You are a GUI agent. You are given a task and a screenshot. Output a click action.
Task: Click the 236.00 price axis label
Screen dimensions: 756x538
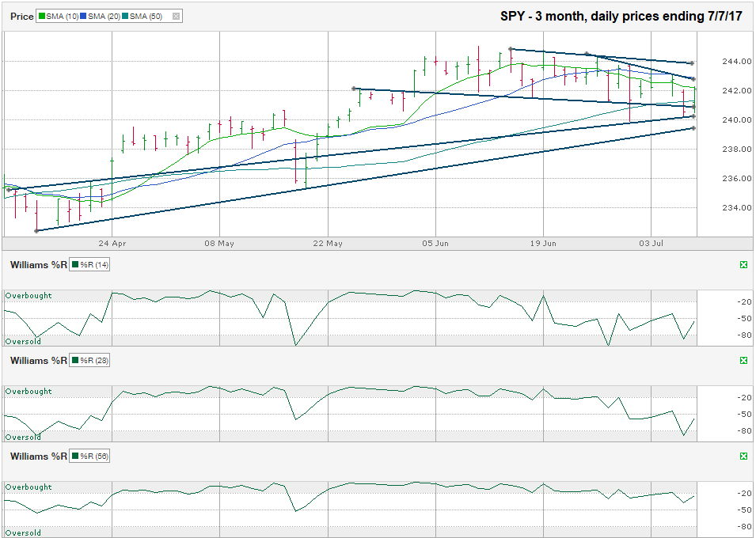pos(737,178)
